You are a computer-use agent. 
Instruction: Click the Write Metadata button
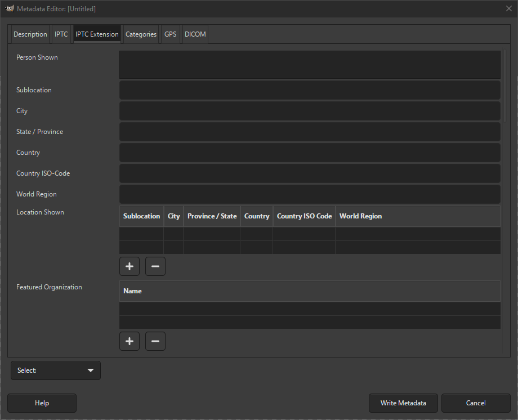[x=403, y=403]
